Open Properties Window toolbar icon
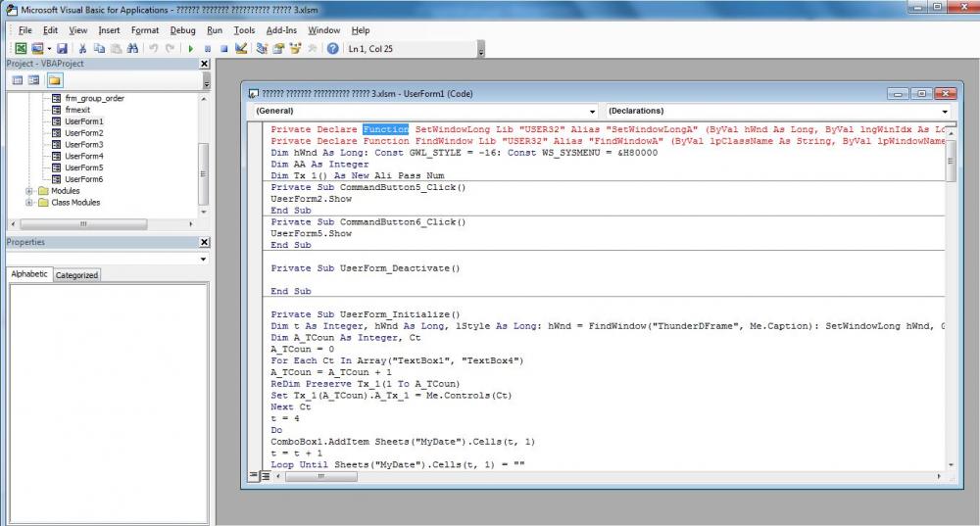The width and height of the screenshot is (980, 526). point(278,48)
